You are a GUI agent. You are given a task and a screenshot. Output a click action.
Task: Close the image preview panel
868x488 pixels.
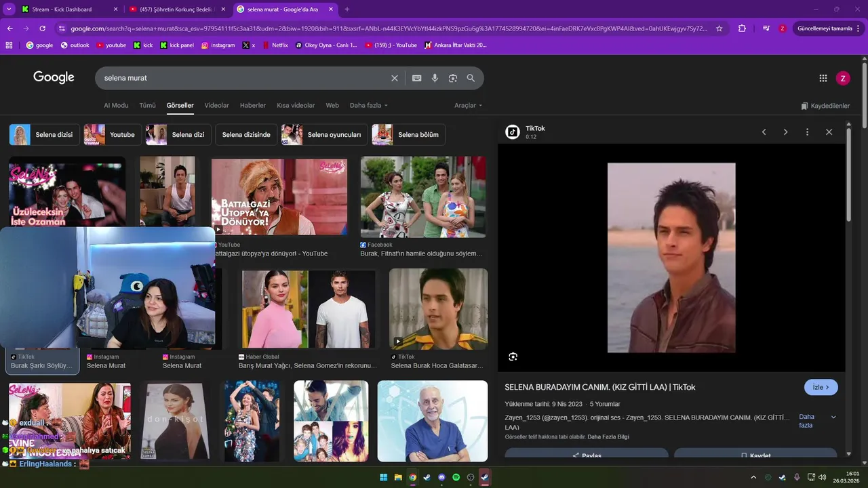pos(829,132)
